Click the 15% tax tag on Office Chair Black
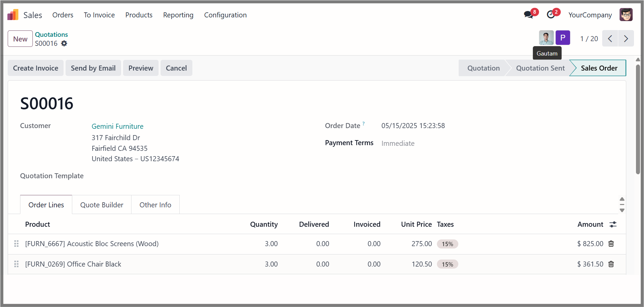The image size is (644, 307). (447, 264)
